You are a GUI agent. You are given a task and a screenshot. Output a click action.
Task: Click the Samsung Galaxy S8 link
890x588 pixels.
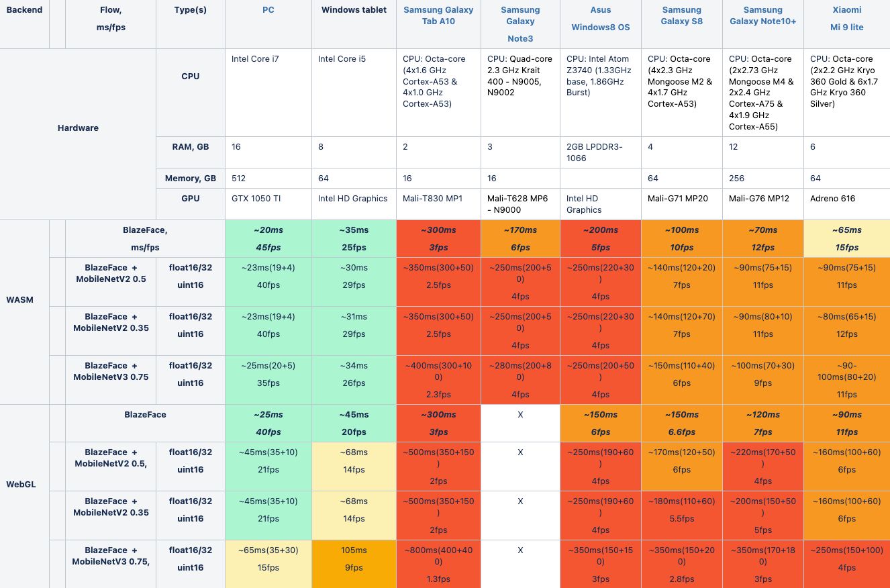pyautogui.click(x=682, y=15)
